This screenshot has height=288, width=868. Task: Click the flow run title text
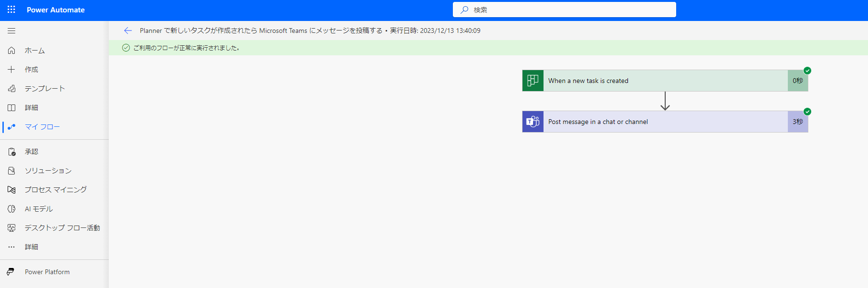tap(310, 31)
